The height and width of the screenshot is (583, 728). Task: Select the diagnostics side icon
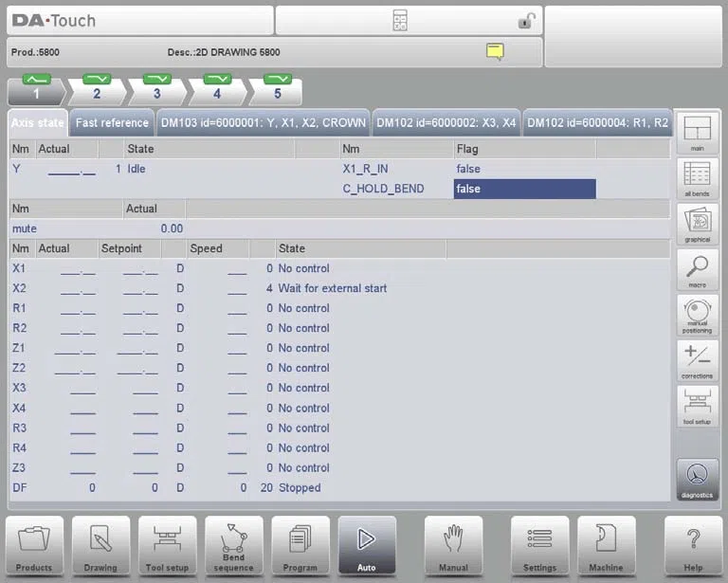[698, 480]
